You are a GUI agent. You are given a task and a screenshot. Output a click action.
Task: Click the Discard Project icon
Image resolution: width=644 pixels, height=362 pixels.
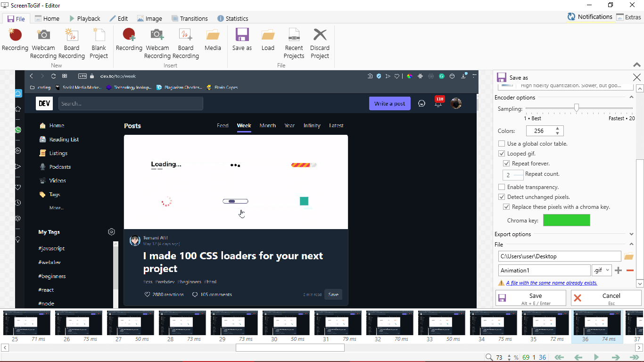click(320, 36)
